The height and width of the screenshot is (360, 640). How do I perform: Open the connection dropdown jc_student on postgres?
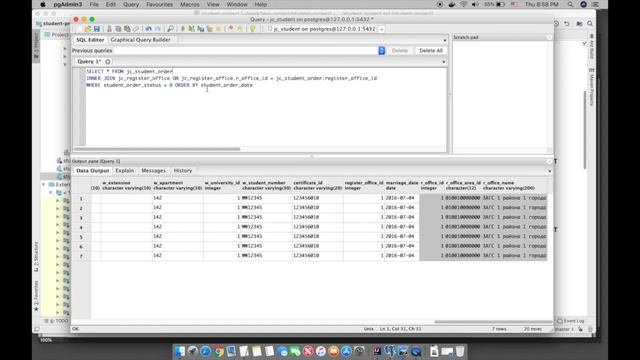coord(382,29)
